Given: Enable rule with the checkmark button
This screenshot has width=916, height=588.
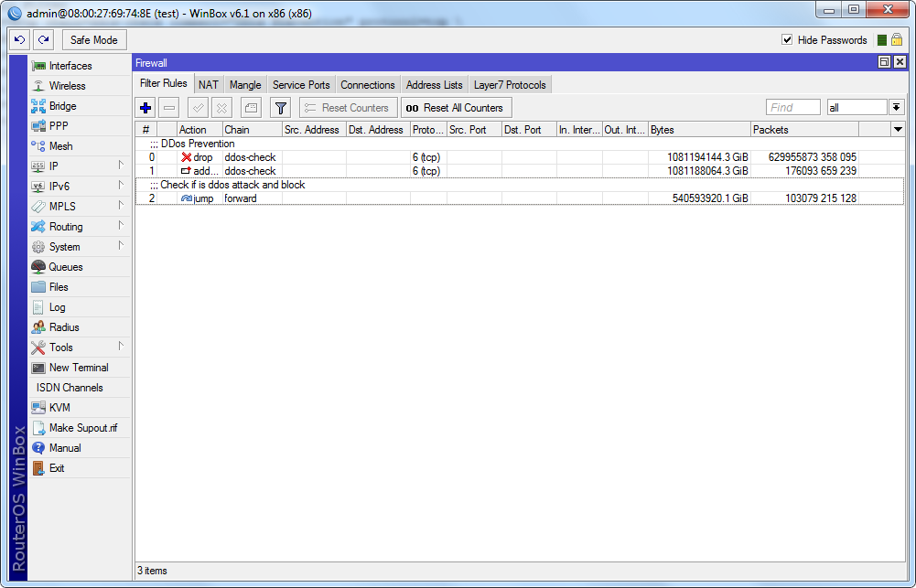Looking at the screenshot, I should point(198,108).
